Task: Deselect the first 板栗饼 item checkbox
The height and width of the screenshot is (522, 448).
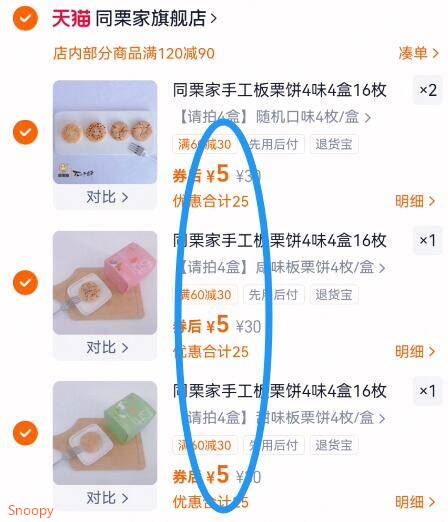Action: (x=25, y=132)
